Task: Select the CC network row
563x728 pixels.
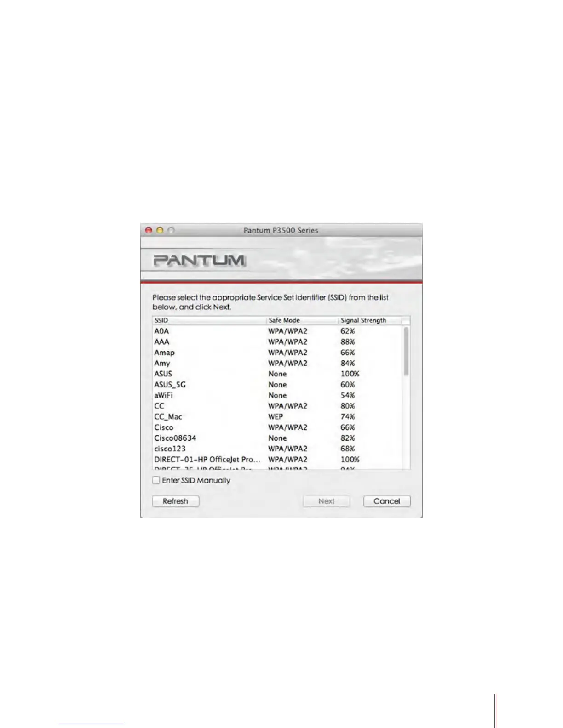Action: click(278, 406)
